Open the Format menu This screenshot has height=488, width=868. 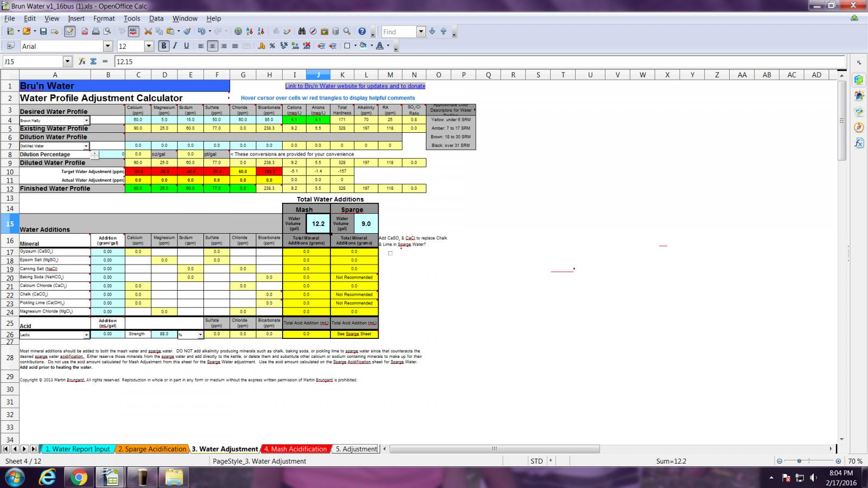[x=104, y=18]
